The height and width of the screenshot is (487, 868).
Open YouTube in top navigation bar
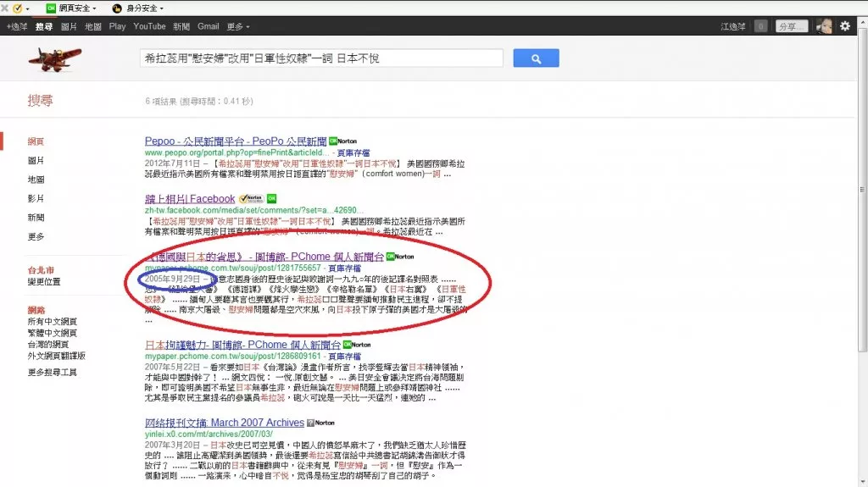click(149, 26)
